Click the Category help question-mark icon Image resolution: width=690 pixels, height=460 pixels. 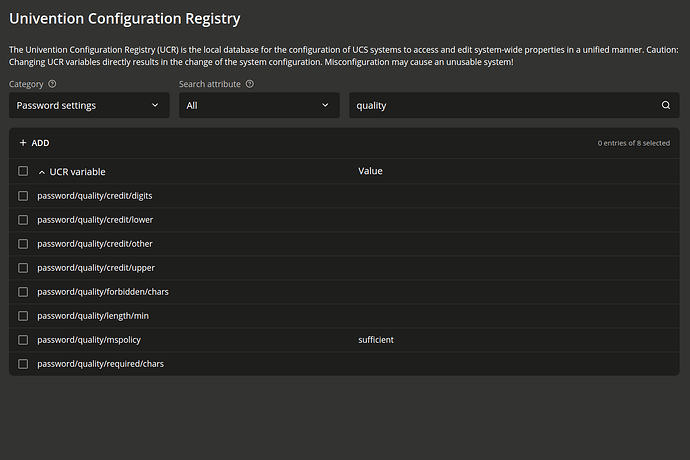click(x=52, y=84)
